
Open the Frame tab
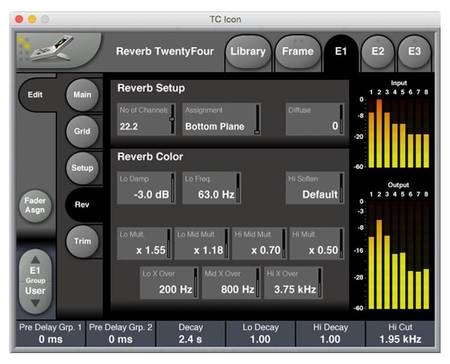(298, 52)
